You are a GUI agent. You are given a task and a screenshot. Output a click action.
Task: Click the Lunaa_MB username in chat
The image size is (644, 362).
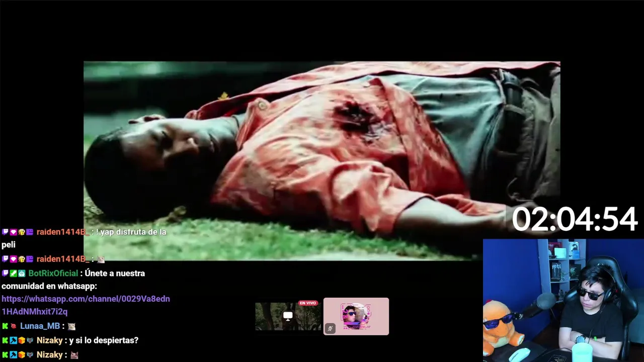point(40,326)
